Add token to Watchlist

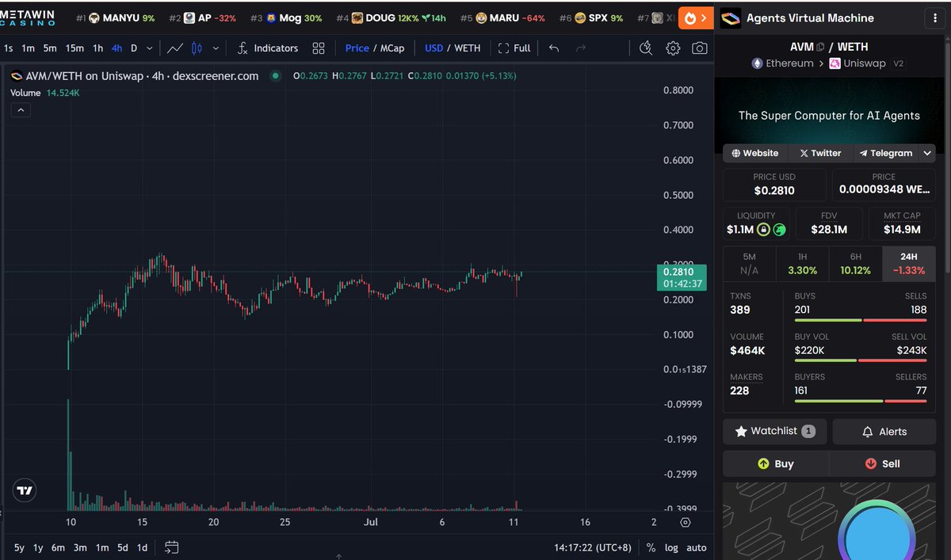775,432
